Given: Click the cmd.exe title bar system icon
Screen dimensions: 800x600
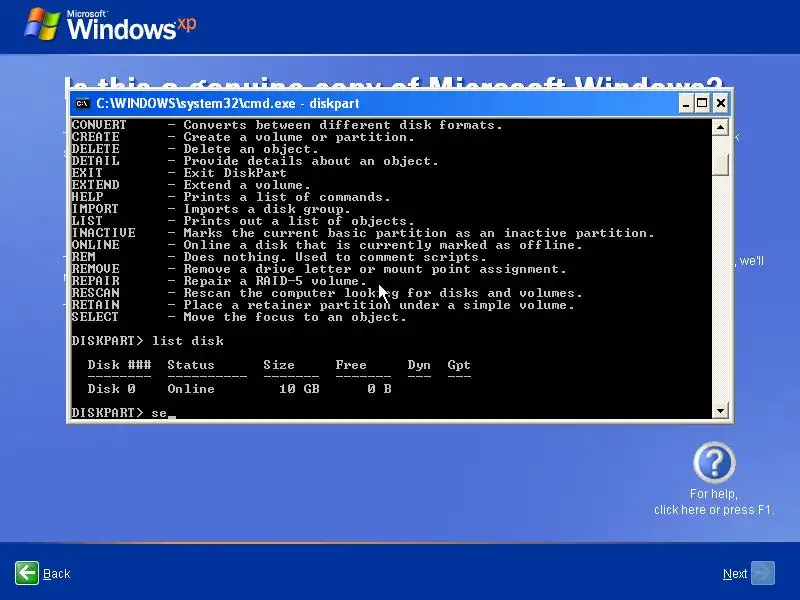Looking at the screenshot, I should [82, 104].
